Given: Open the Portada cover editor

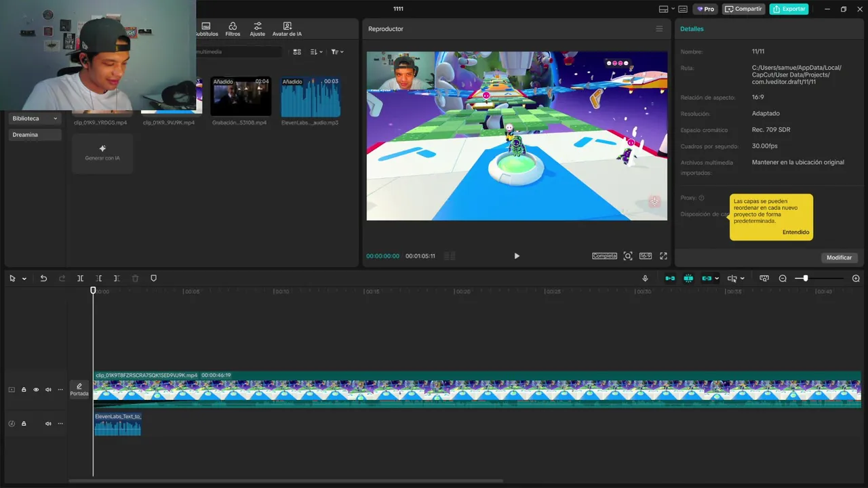Looking at the screenshot, I should [79, 390].
